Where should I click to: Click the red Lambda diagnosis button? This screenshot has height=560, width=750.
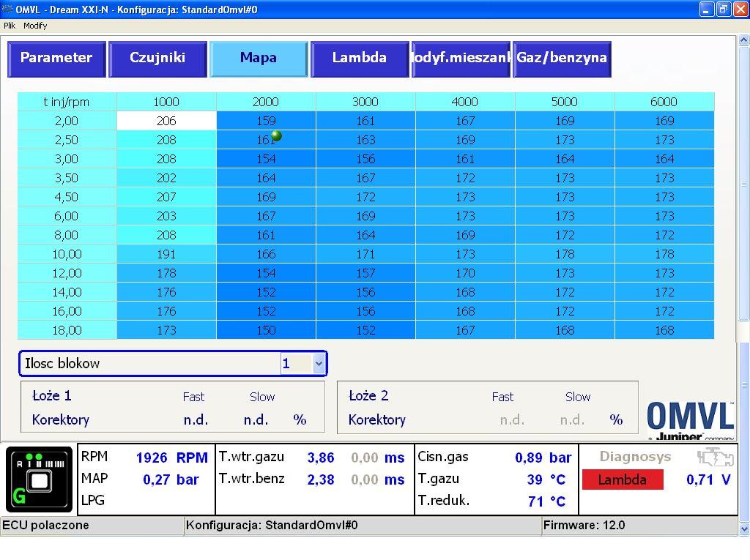(x=623, y=479)
